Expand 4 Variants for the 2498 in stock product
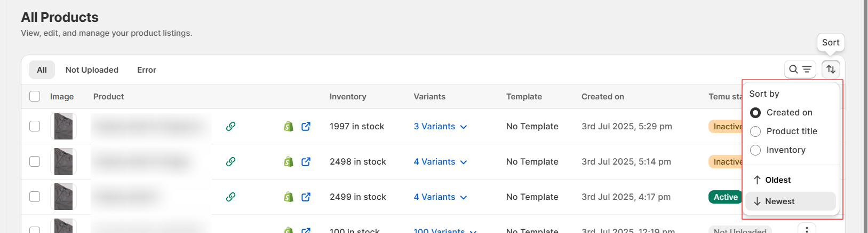The height and width of the screenshot is (233, 868). pyautogui.click(x=440, y=162)
